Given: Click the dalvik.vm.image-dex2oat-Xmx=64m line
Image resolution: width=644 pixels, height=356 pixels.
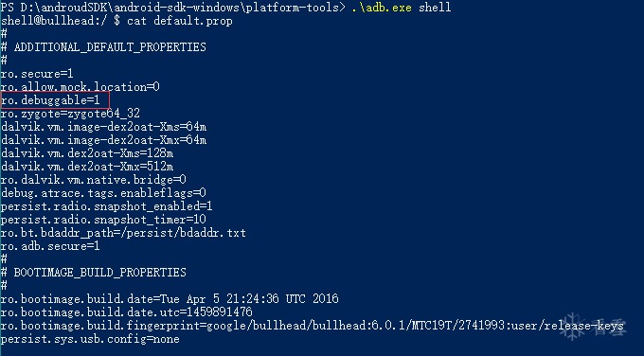Looking at the screenshot, I should coord(103,140).
